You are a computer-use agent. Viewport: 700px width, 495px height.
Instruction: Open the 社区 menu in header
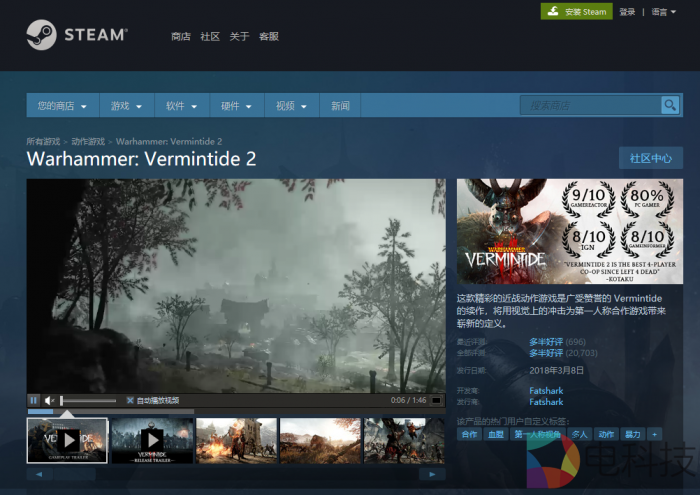point(210,37)
